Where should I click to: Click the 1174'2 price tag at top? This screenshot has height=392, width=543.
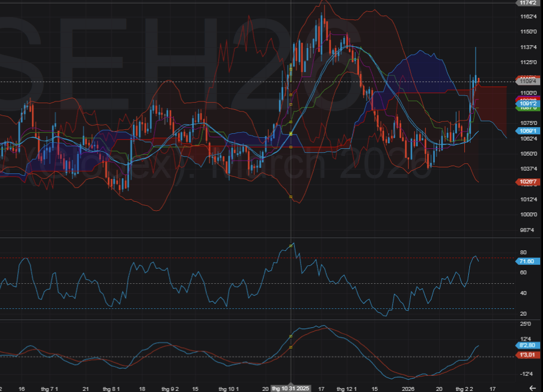(527, 3)
